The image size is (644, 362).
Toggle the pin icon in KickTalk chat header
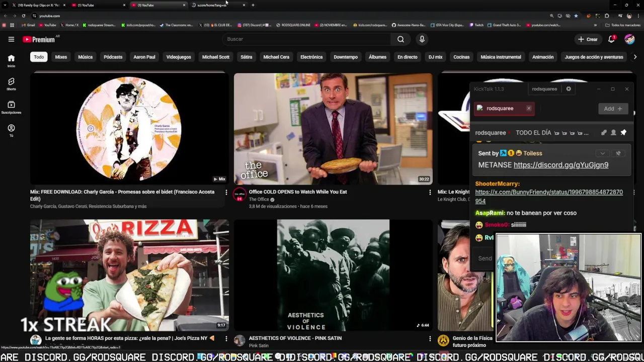click(x=623, y=133)
